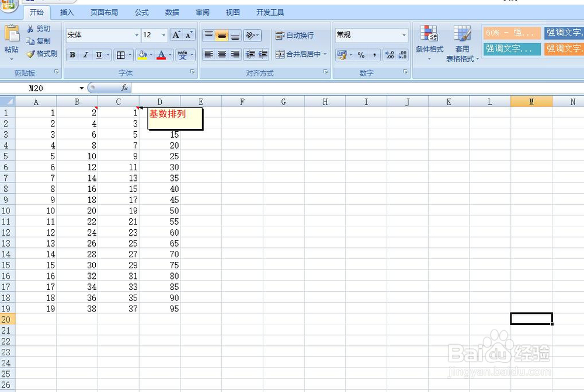The width and height of the screenshot is (584, 392).
Task: Center cell text horizontally
Action: [221, 54]
